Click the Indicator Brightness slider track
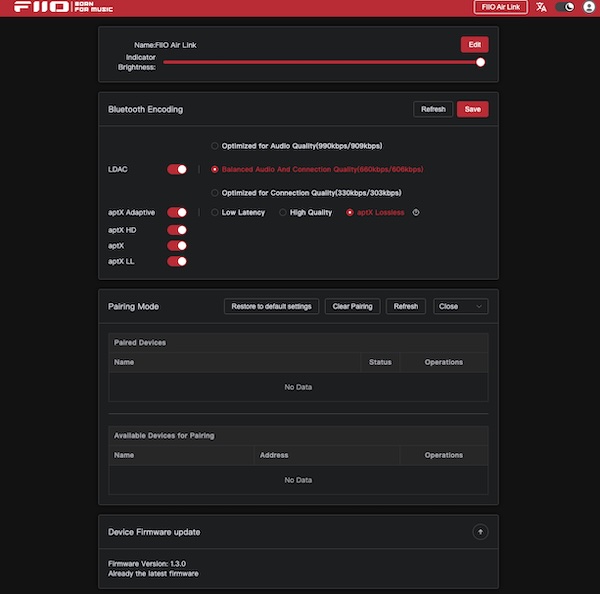Screen dimensions: 600x594 tap(320, 62)
